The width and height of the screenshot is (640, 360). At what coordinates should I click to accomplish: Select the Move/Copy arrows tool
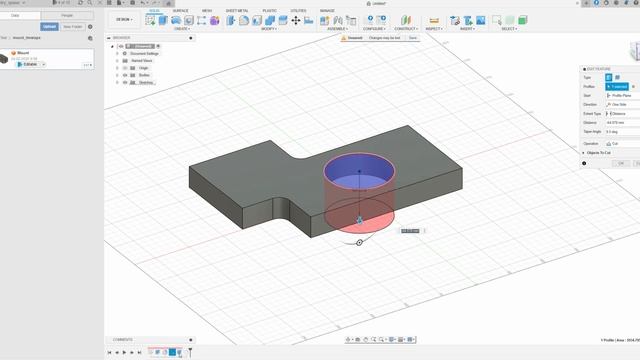(296, 20)
